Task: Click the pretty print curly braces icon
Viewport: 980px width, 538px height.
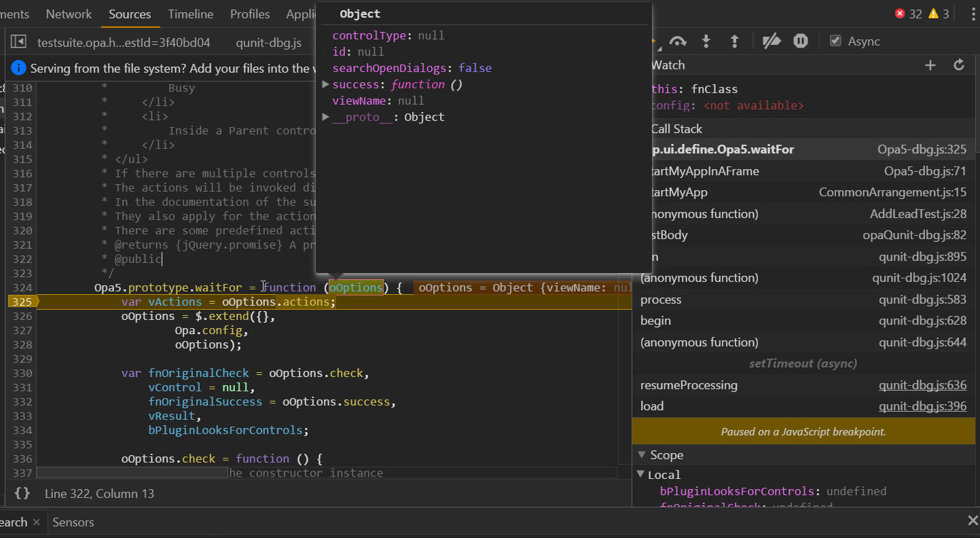Action: point(22,494)
